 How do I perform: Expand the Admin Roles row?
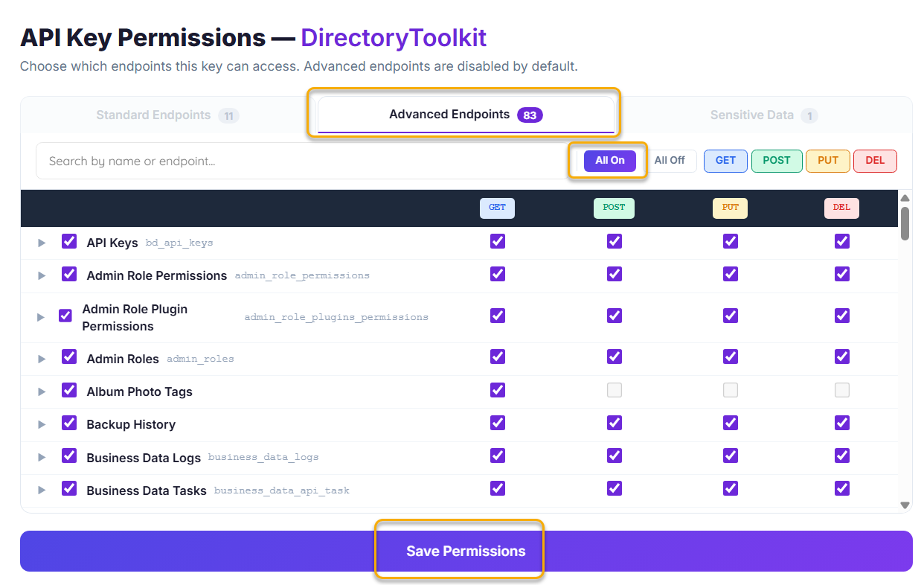coord(42,359)
